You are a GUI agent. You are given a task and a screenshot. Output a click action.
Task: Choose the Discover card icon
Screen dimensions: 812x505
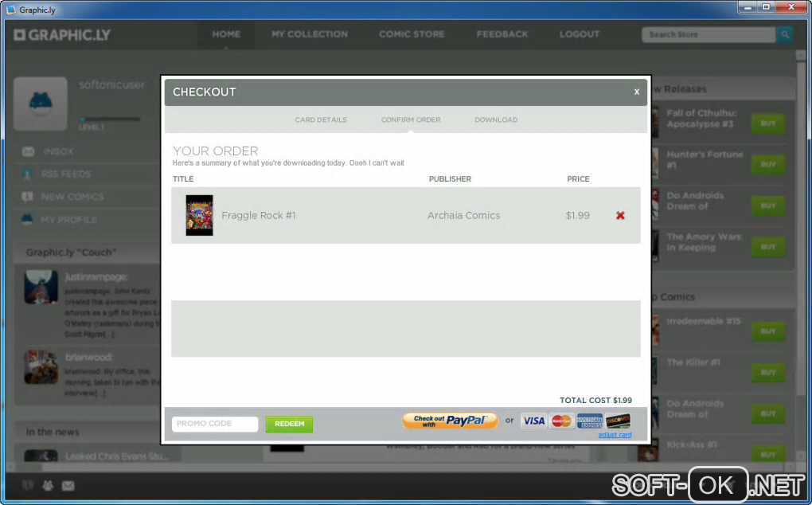pyautogui.click(x=618, y=421)
